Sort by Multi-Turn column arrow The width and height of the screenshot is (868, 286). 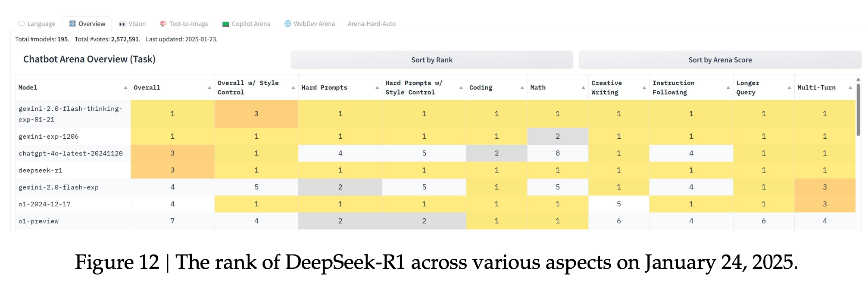click(x=850, y=87)
